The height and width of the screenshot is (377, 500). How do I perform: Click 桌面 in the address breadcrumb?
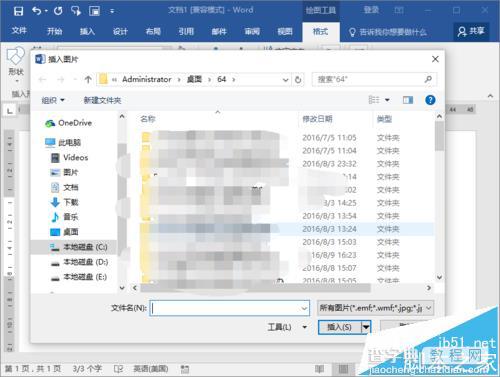(194, 79)
